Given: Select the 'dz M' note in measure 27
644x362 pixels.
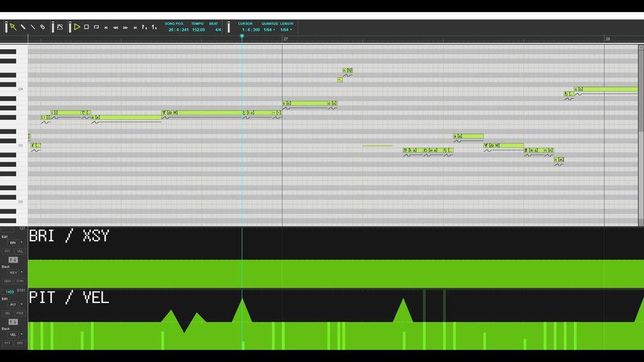Looking at the screenshot, I should [x=504, y=145].
